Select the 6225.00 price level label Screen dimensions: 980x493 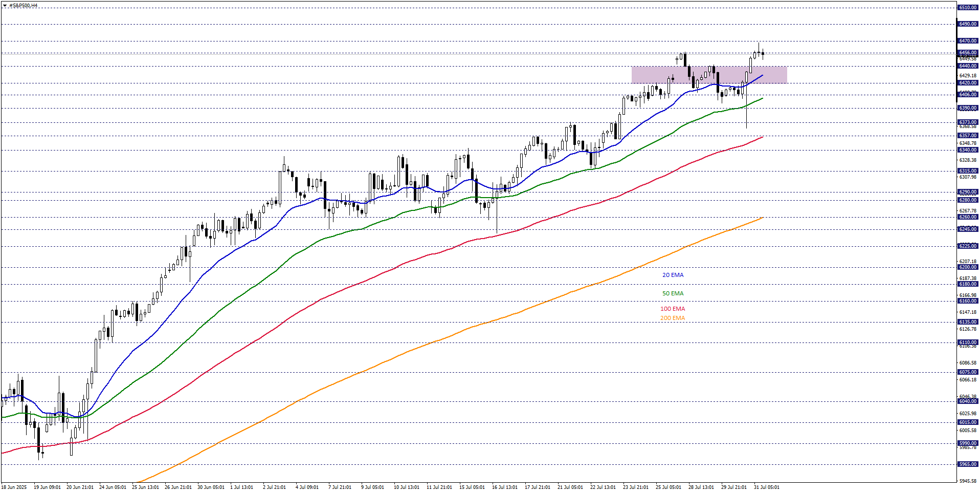[968, 246]
